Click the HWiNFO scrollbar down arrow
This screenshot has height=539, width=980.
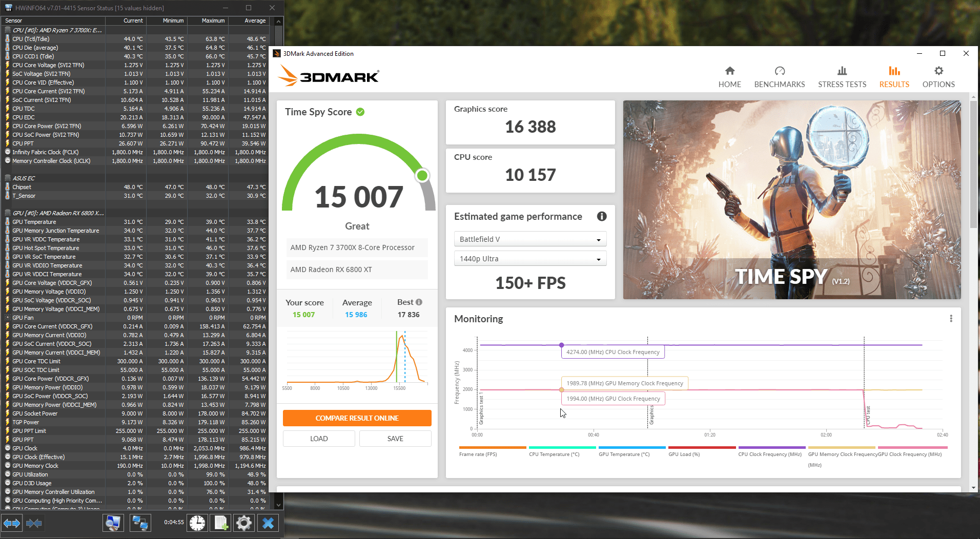[x=278, y=505]
